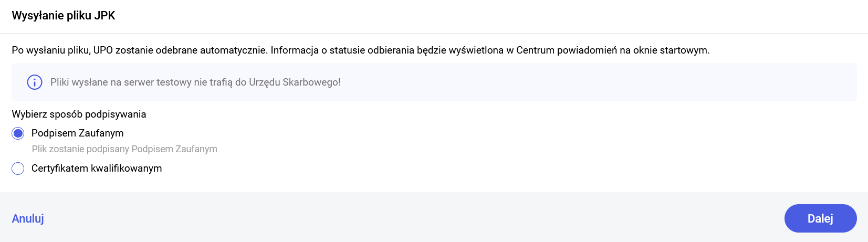
Task: Click the UPO automatic retrieval description text
Action: (x=360, y=50)
